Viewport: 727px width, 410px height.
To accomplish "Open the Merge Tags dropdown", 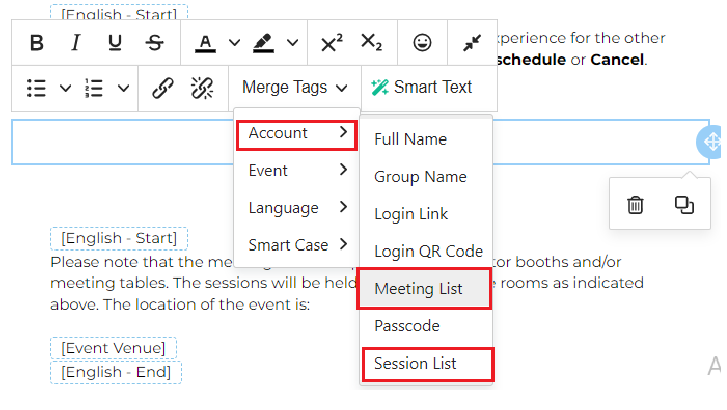I will tap(295, 88).
